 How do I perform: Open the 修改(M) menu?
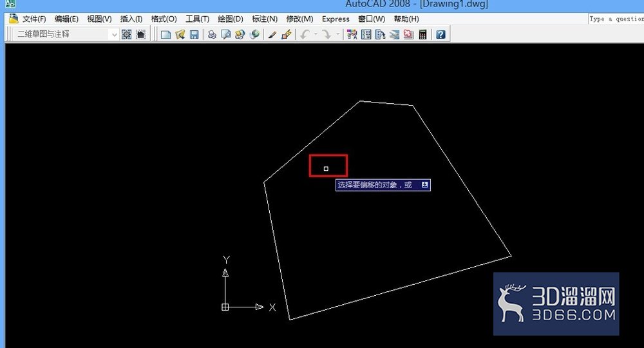point(299,19)
